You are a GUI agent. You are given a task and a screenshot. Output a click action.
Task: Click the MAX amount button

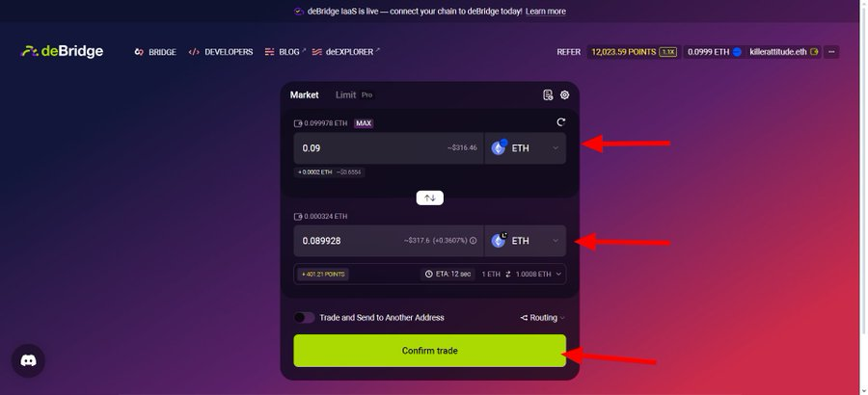[364, 123]
